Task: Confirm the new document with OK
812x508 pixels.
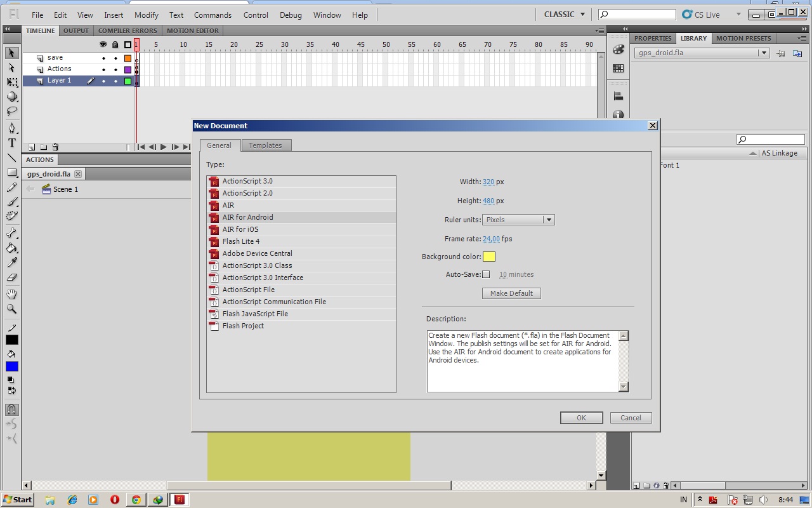Action: pos(580,417)
